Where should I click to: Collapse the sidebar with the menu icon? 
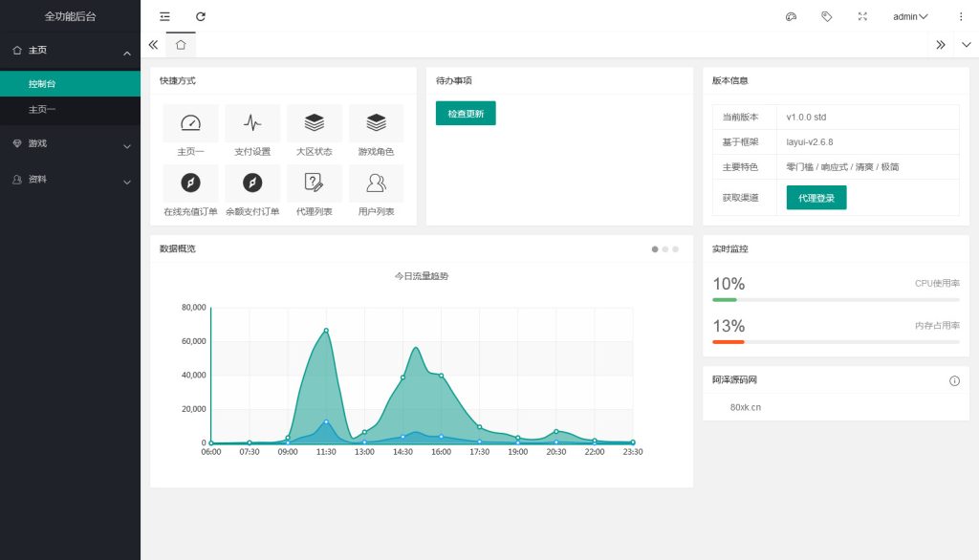point(163,15)
